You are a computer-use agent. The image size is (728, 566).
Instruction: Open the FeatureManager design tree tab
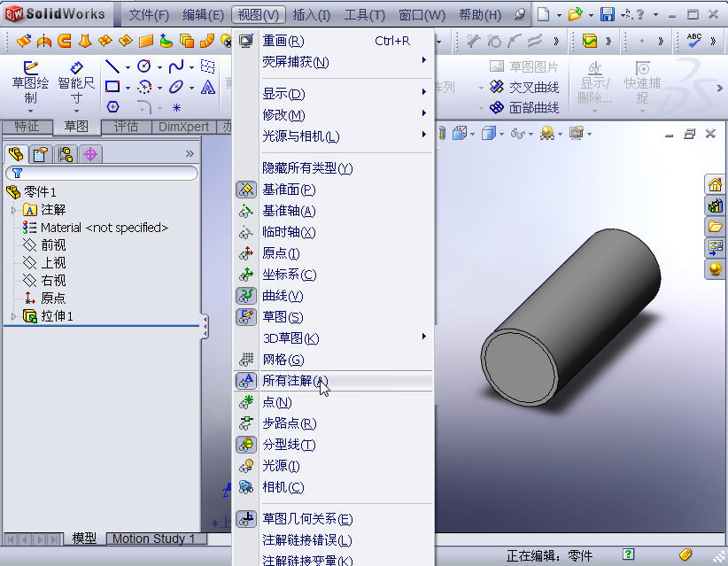[x=16, y=154]
